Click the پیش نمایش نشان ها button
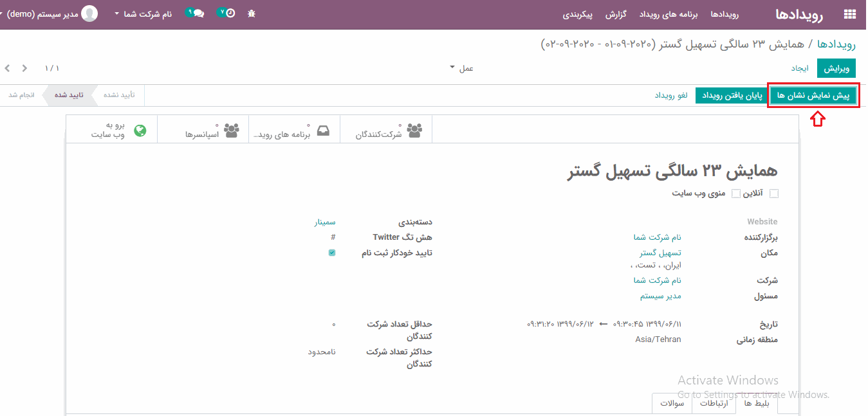Image resolution: width=868 pixels, height=416 pixels. click(813, 95)
